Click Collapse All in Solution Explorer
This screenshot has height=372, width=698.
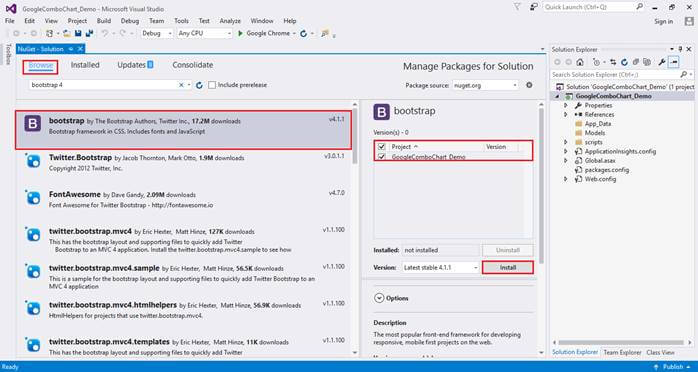point(636,62)
